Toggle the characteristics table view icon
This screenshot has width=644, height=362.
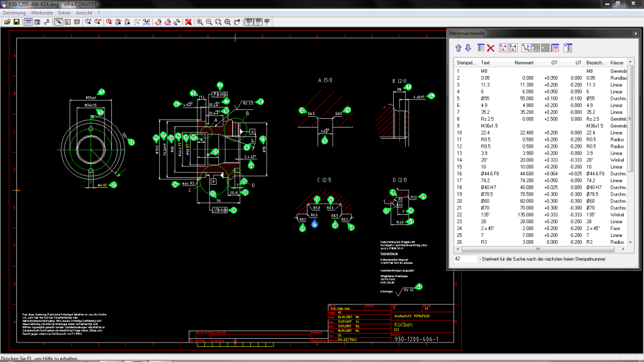click(28, 22)
